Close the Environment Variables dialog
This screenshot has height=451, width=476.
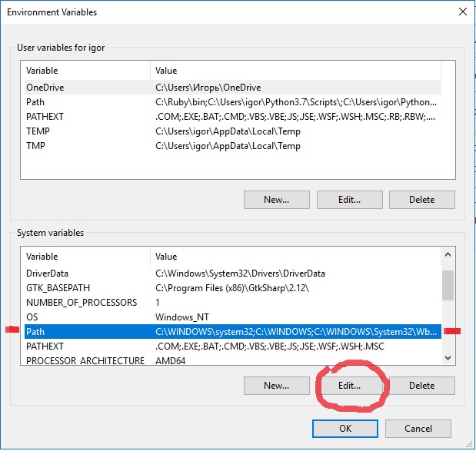[463, 12]
